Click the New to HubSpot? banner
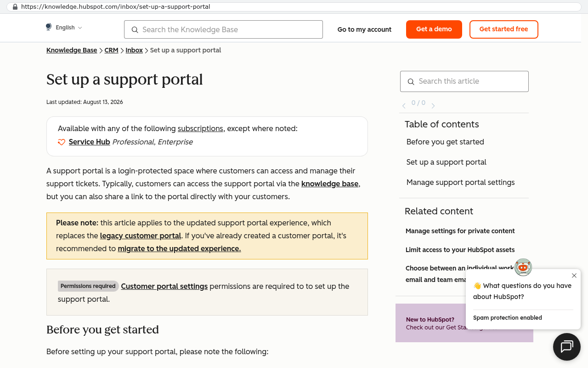The width and height of the screenshot is (588, 368). pyautogui.click(x=464, y=323)
